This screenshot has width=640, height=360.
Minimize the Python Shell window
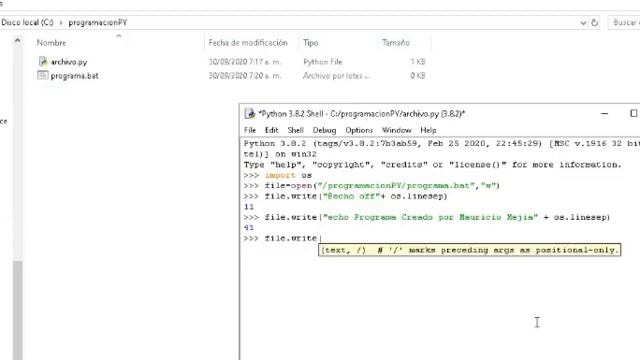[x=604, y=113]
